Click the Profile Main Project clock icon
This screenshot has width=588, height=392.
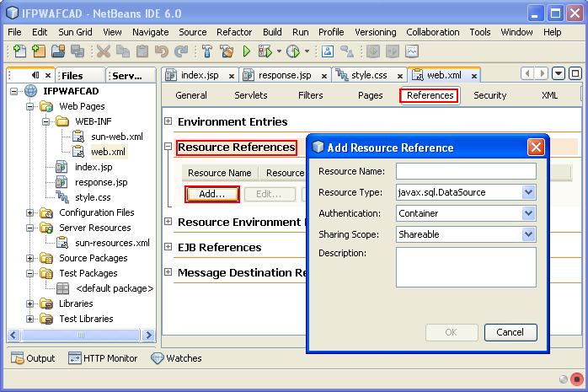click(293, 51)
